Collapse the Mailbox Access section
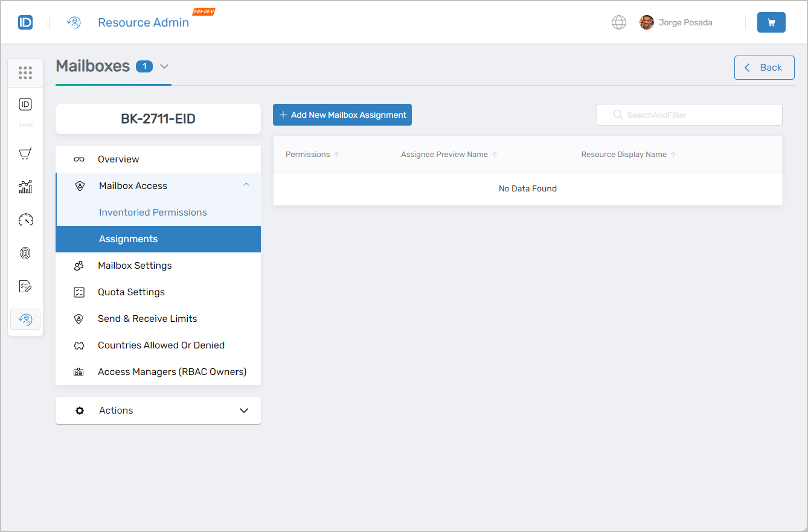This screenshot has width=808, height=532. (246, 185)
